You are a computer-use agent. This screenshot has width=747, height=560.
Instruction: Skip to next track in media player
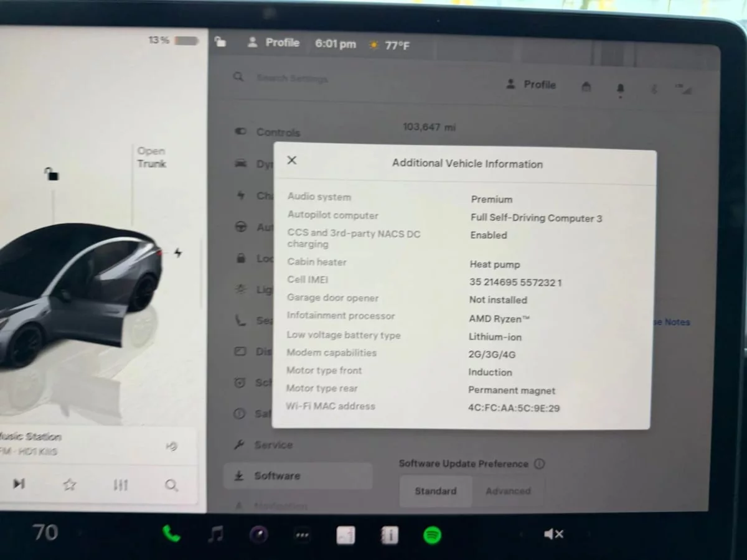click(x=19, y=483)
